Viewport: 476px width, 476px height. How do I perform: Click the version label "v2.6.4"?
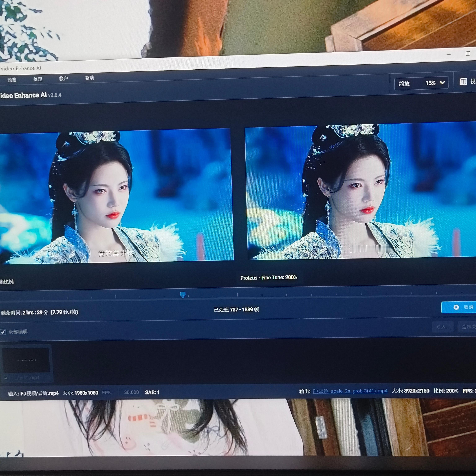55,95
